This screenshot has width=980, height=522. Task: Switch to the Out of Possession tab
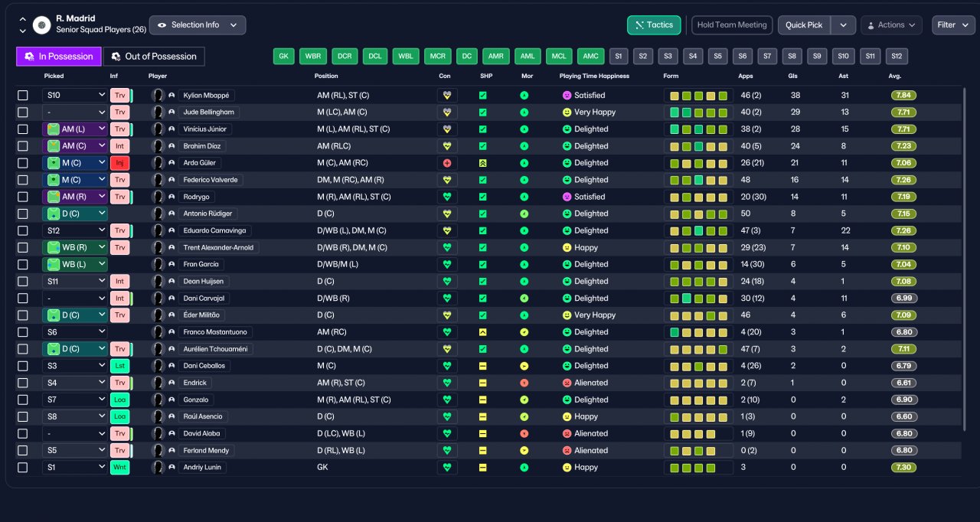tap(154, 57)
